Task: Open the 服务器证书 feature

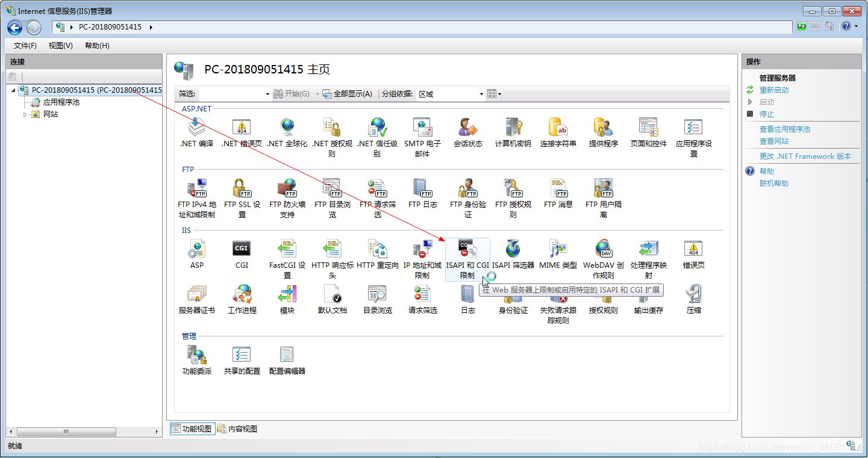Action: pyautogui.click(x=196, y=299)
